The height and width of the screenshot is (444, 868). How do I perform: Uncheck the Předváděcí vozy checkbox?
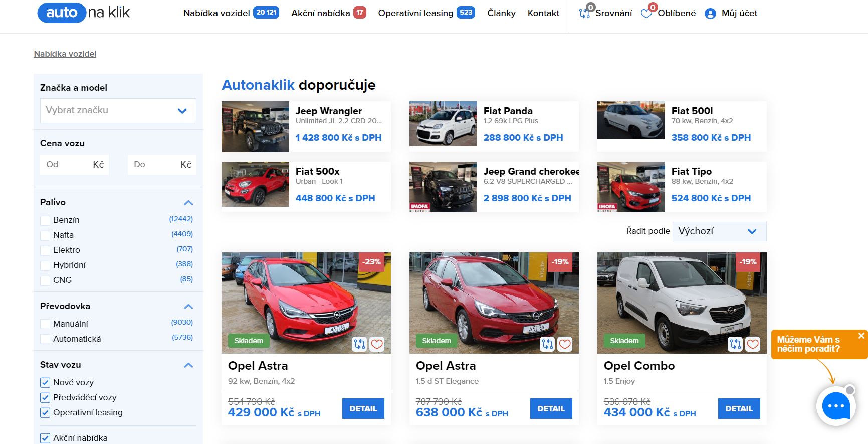(x=45, y=398)
